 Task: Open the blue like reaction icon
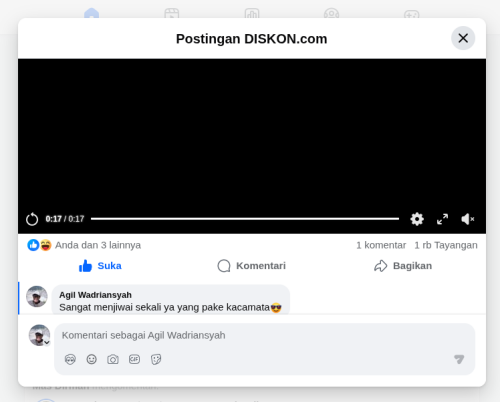pyautogui.click(x=33, y=245)
